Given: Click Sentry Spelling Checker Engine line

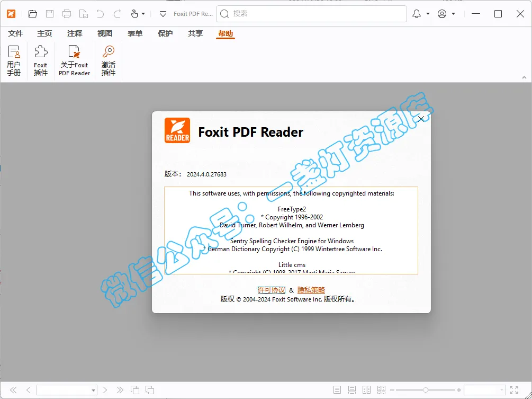Looking at the screenshot, I should coord(292,241).
